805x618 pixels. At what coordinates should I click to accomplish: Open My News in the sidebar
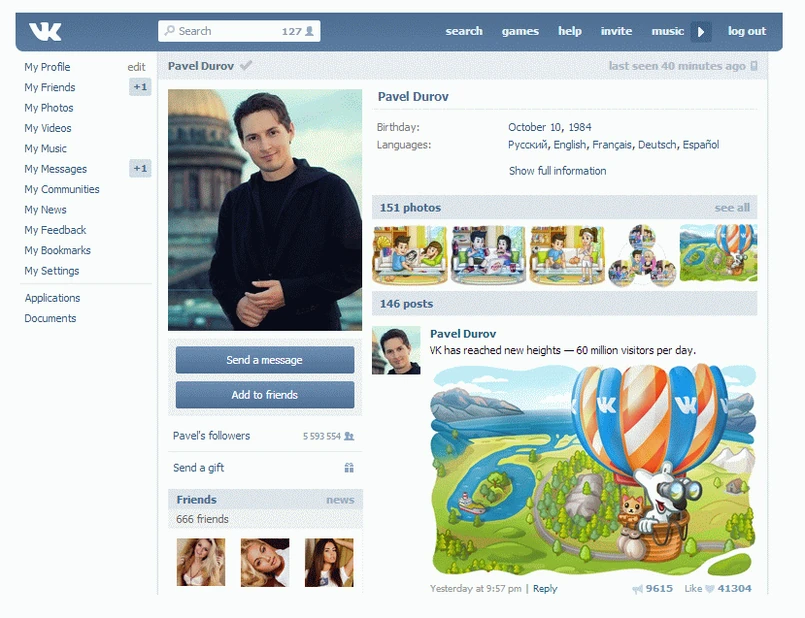coord(45,209)
